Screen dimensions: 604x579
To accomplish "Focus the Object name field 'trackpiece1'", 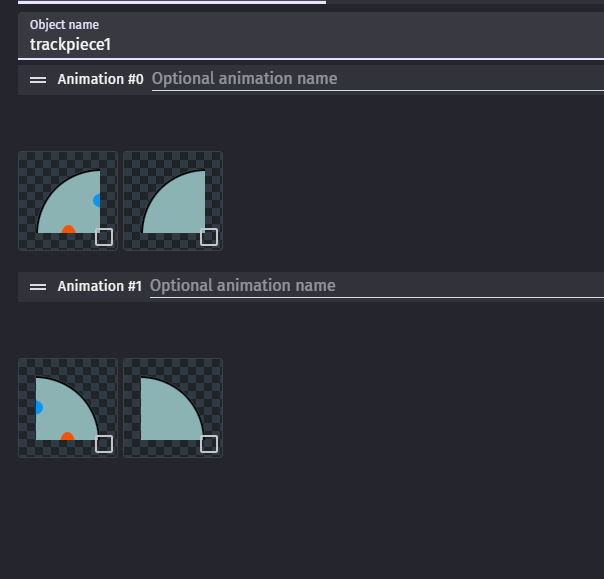I will coord(300,44).
